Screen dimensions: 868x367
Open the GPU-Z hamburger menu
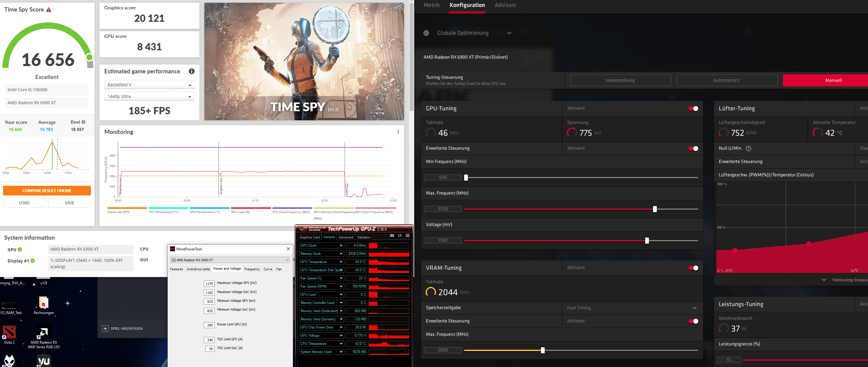(x=407, y=236)
